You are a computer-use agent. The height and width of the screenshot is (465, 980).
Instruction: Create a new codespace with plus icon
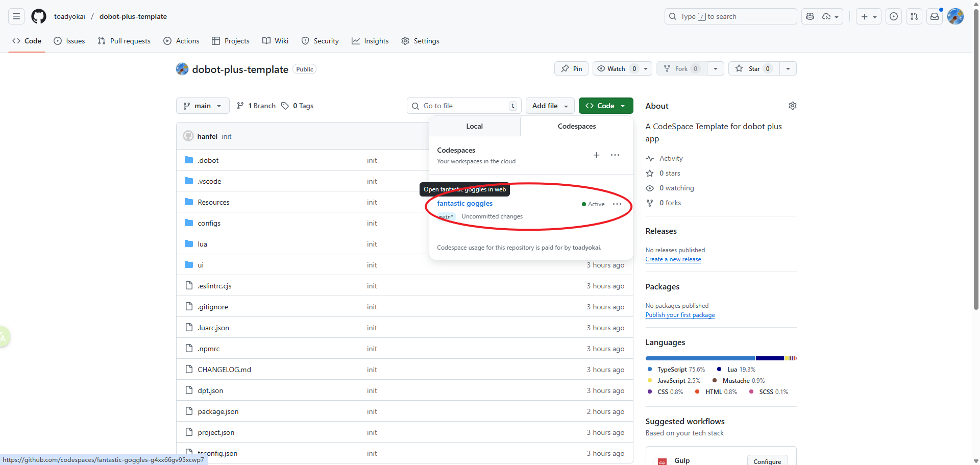[596, 155]
